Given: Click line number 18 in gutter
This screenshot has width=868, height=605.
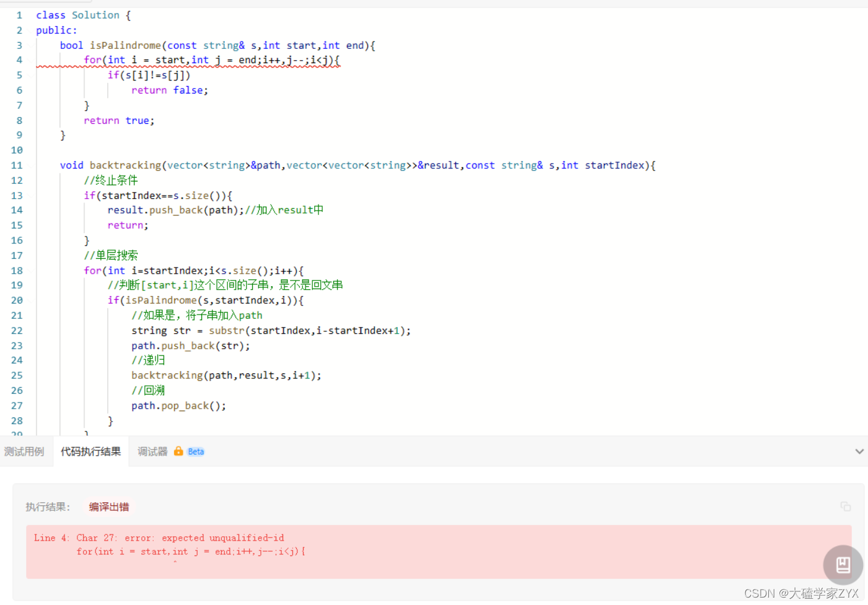Looking at the screenshot, I should (x=17, y=271).
